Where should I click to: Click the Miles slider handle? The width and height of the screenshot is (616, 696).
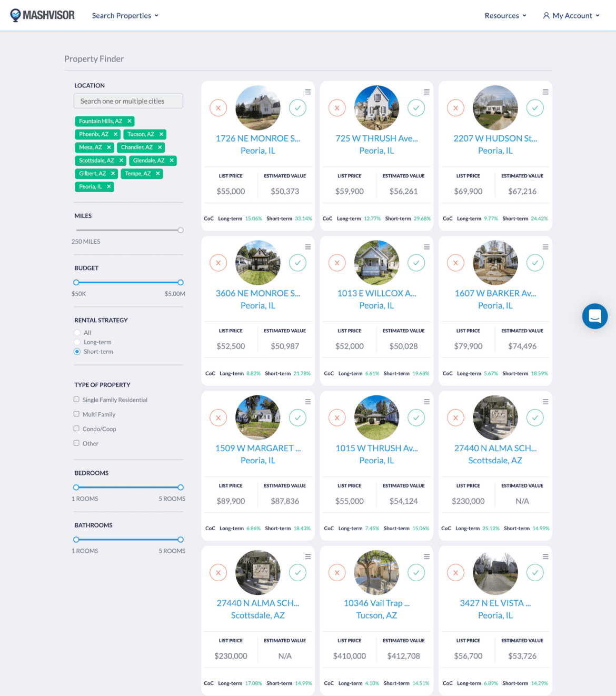[x=181, y=230]
